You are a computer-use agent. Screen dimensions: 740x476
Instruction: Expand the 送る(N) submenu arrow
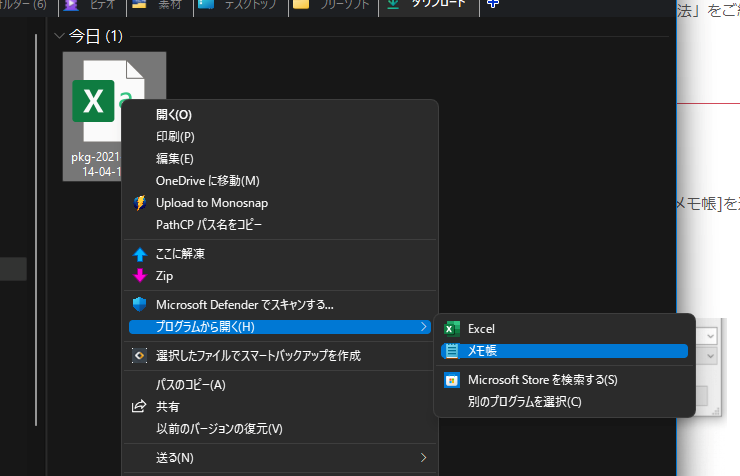(x=423, y=458)
